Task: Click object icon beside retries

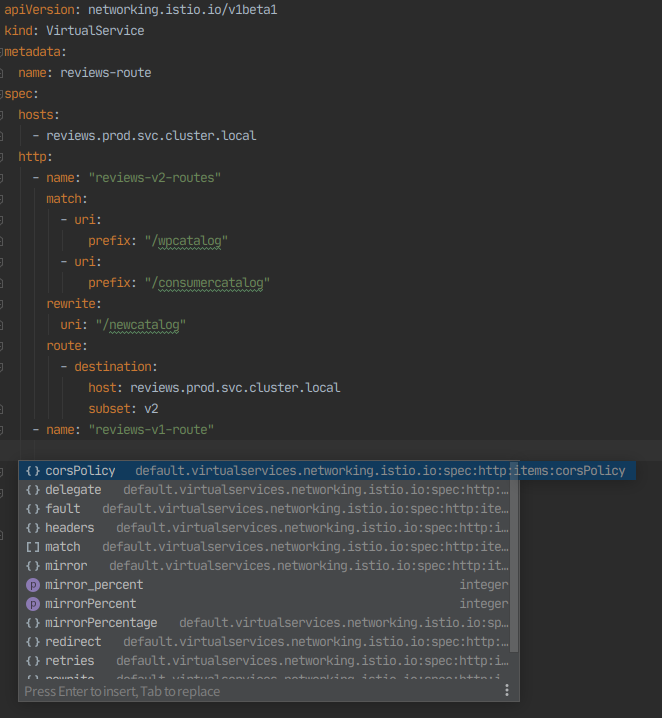Action: pos(33,661)
